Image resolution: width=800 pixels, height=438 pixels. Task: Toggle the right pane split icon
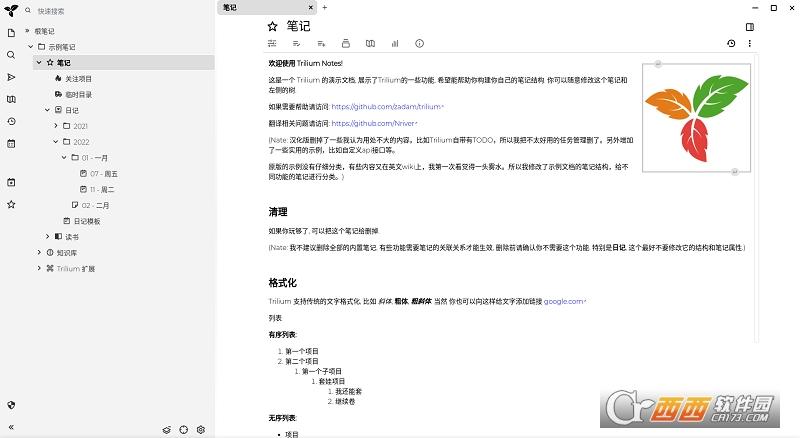tap(749, 27)
